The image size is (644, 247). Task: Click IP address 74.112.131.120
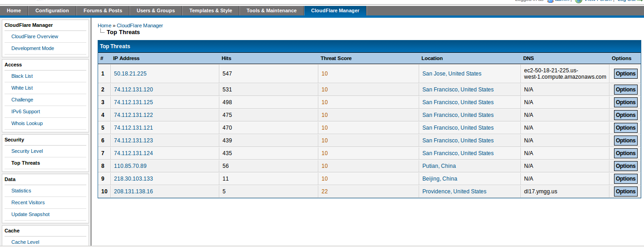tap(134, 90)
